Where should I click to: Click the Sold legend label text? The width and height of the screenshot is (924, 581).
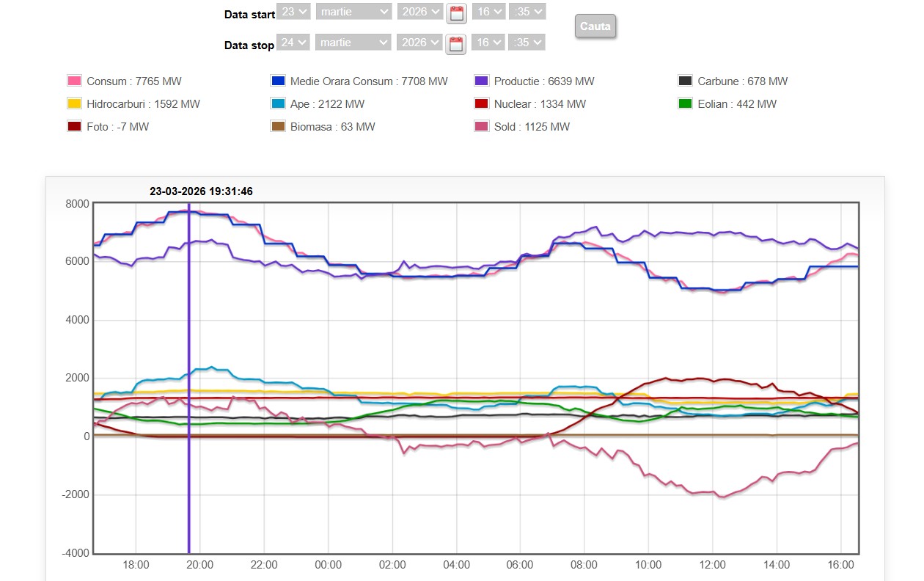532,127
